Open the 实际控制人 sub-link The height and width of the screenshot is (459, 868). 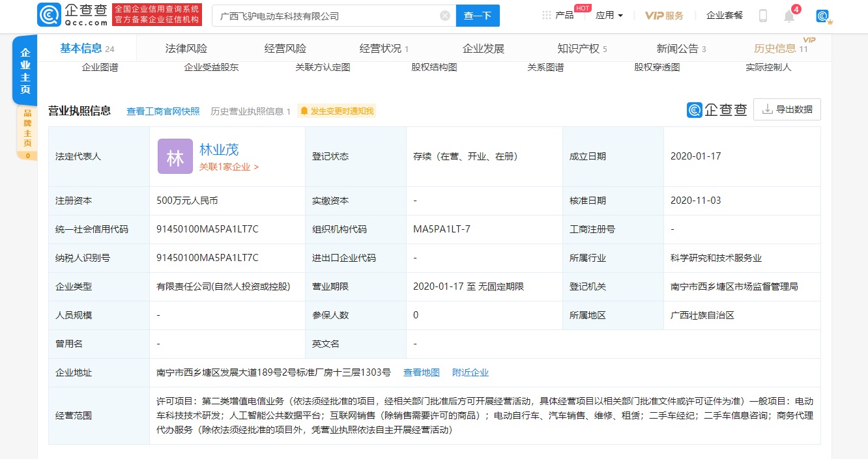coord(768,67)
